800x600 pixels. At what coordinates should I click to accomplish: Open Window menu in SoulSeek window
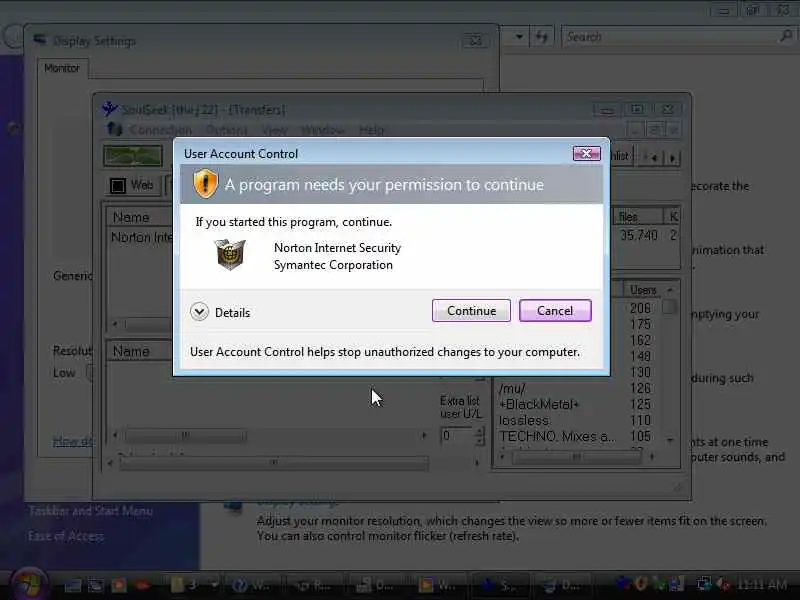coord(322,130)
